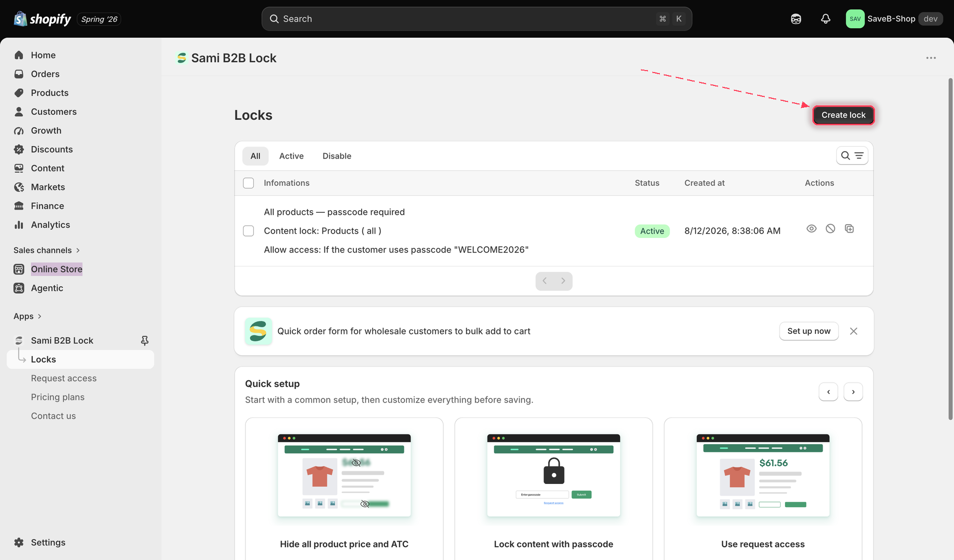Click the Create lock button
This screenshot has height=560, width=954.
843,115
